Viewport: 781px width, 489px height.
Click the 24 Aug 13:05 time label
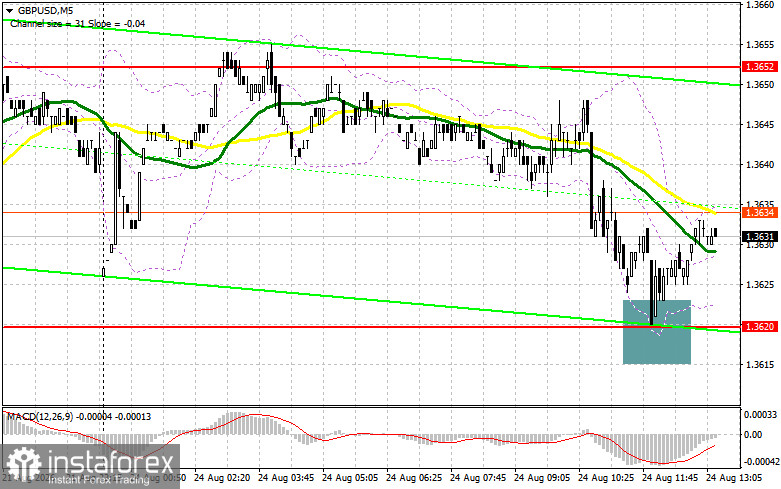click(x=734, y=478)
